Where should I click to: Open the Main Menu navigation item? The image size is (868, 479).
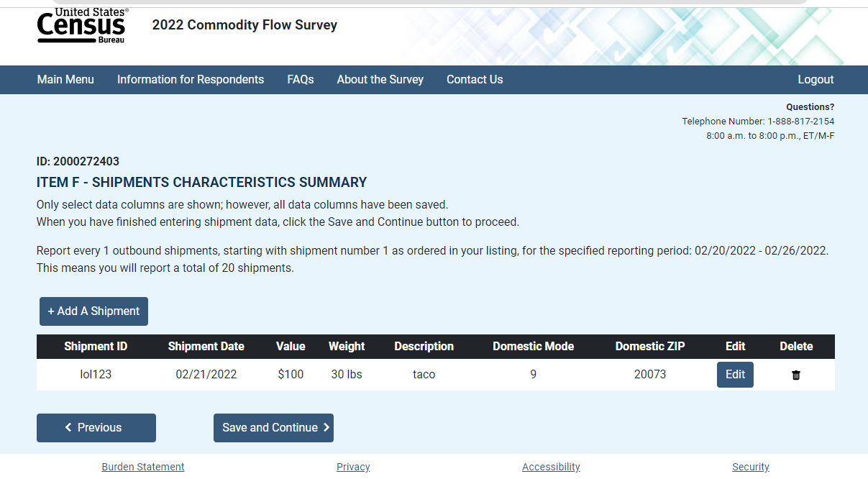coord(65,79)
